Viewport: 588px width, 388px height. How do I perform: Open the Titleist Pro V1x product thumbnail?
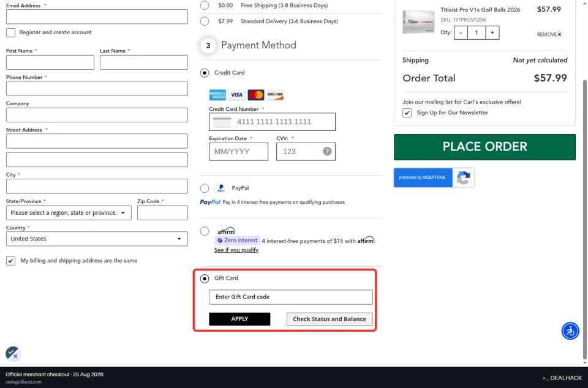pyautogui.click(x=418, y=22)
